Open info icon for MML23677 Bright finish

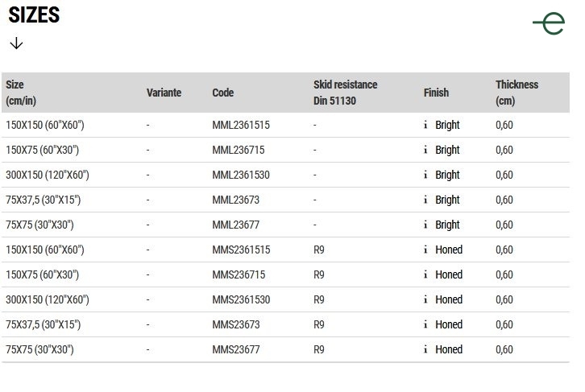pyautogui.click(x=425, y=225)
